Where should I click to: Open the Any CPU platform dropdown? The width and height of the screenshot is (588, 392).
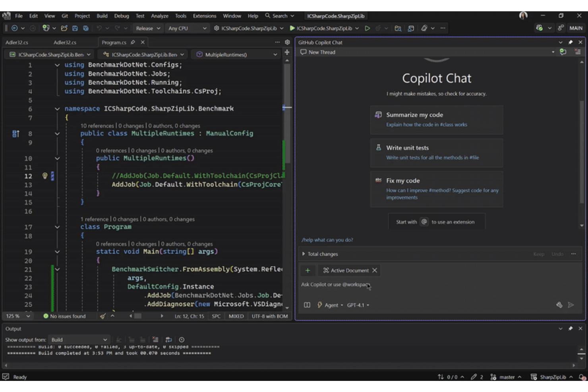pos(187,28)
